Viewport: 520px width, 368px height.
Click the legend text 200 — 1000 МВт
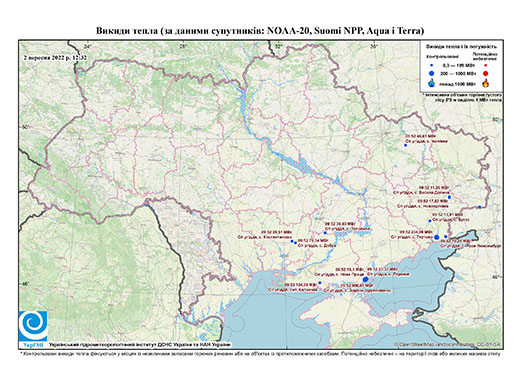pos(457,74)
